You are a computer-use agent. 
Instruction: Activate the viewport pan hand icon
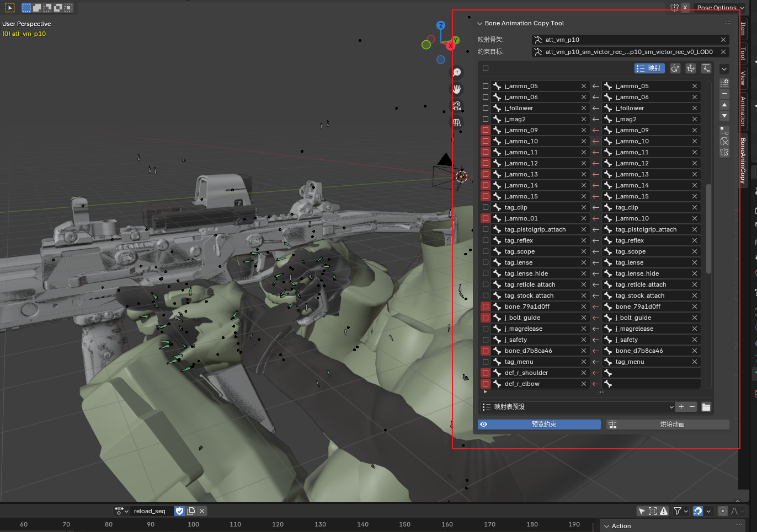pos(457,89)
